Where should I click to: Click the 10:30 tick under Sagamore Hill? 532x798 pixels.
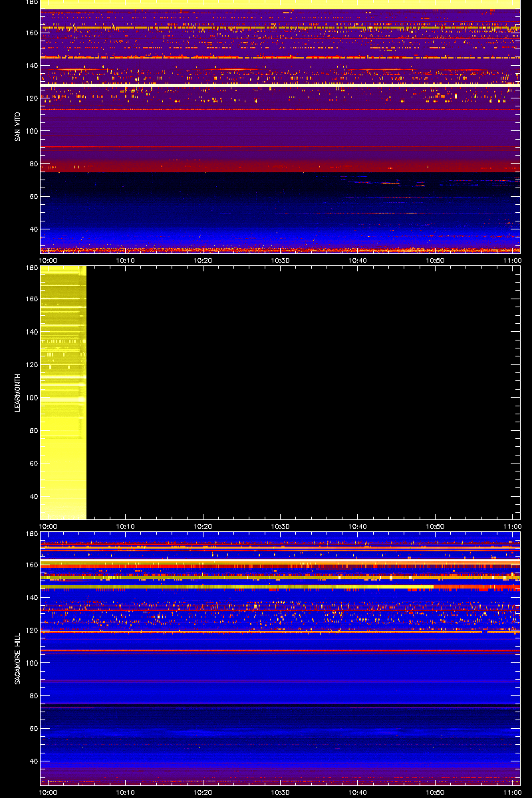[x=281, y=792]
